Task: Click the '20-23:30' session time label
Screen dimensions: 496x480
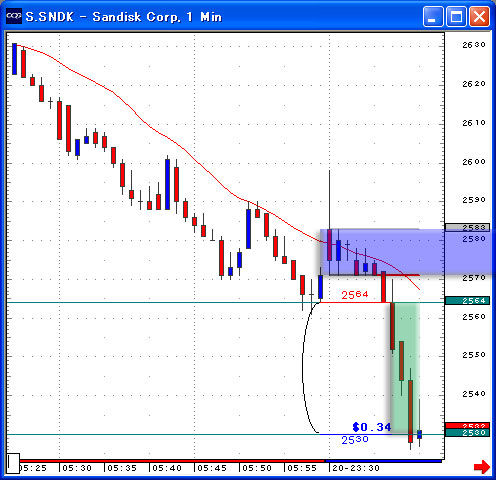Action: (x=356, y=468)
